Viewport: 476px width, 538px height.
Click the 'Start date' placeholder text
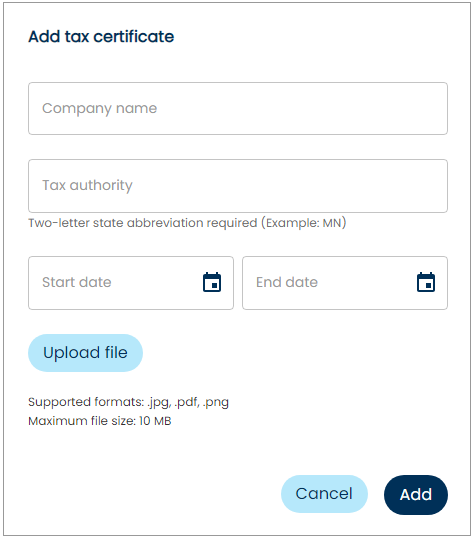tap(77, 282)
